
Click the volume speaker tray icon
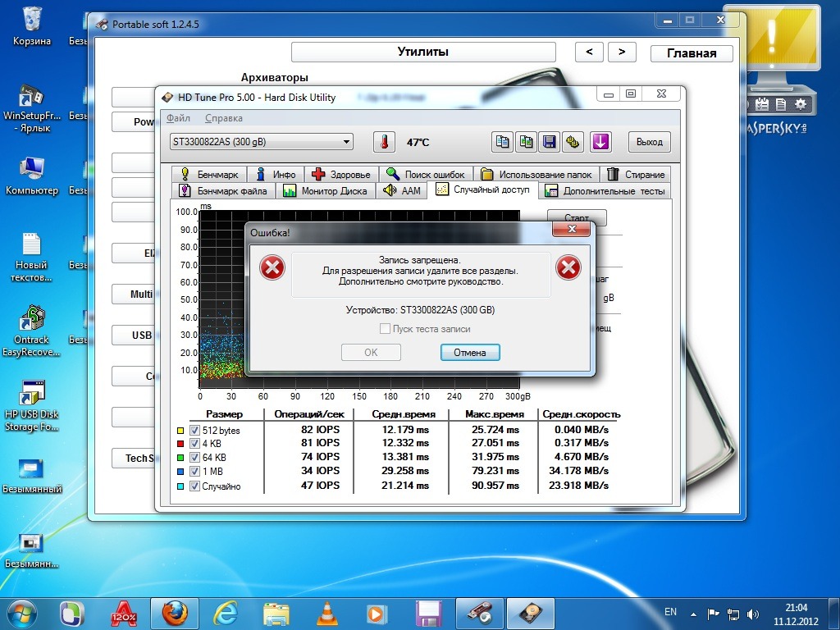pyautogui.click(x=753, y=614)
